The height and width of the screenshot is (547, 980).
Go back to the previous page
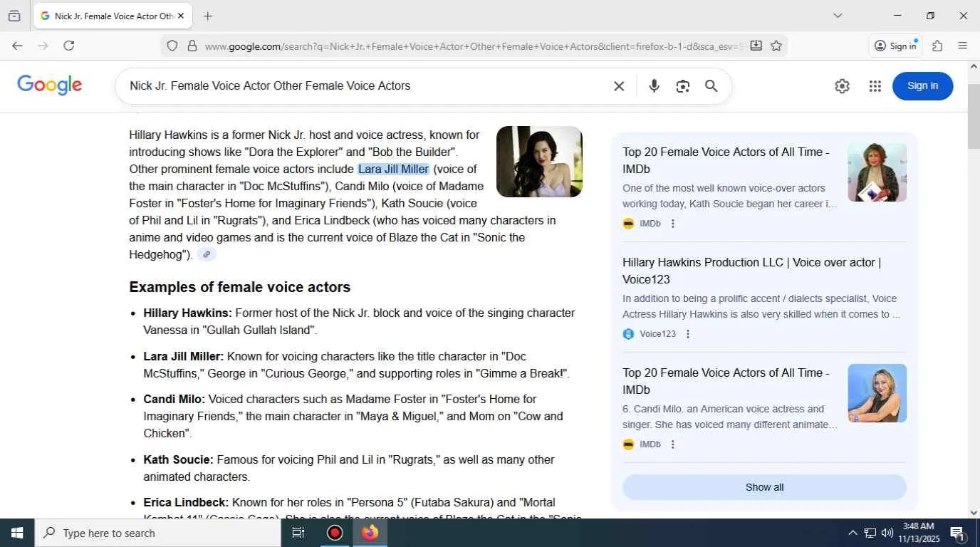click(x=17, y=46)
